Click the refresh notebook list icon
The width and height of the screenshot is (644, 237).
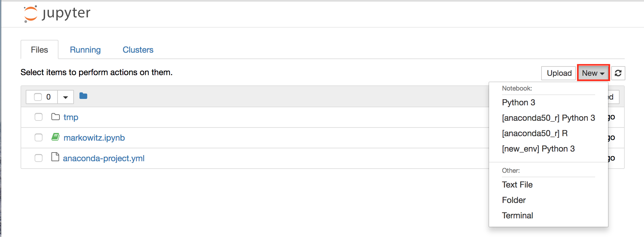point(618,73)
